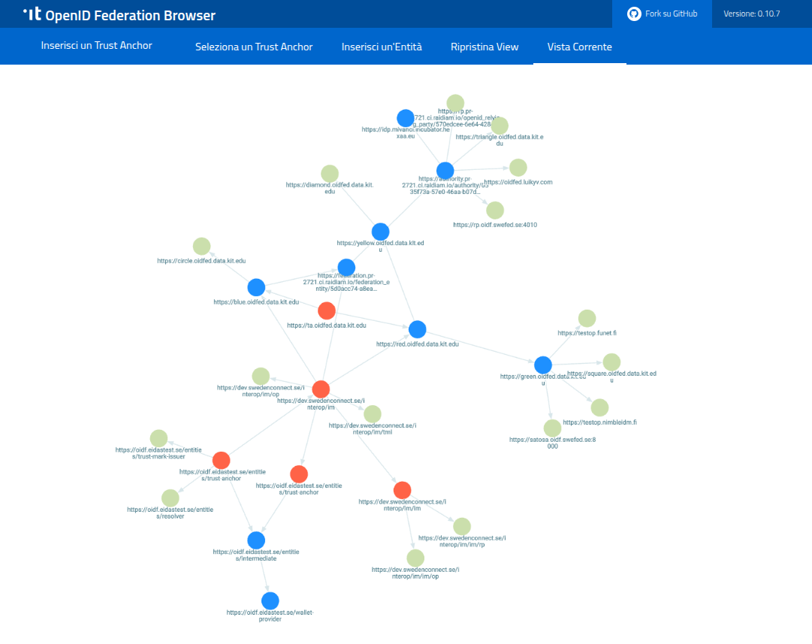Image resolution: width=812 pixels, height=644 pixels.
Task: Follow the Fork su GitHub link
Action: click(x=671, y=14)
